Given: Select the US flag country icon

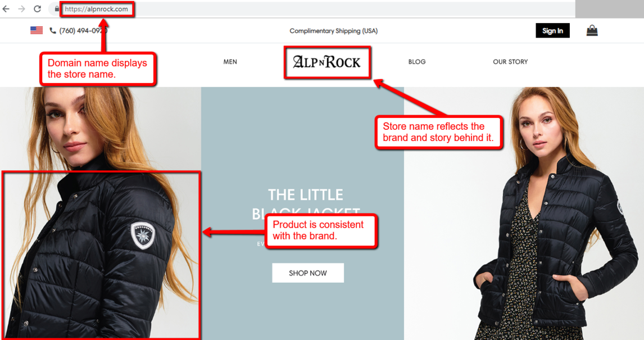Looking at the screenshot, I should pyautogui.click(x=37, y=30).
